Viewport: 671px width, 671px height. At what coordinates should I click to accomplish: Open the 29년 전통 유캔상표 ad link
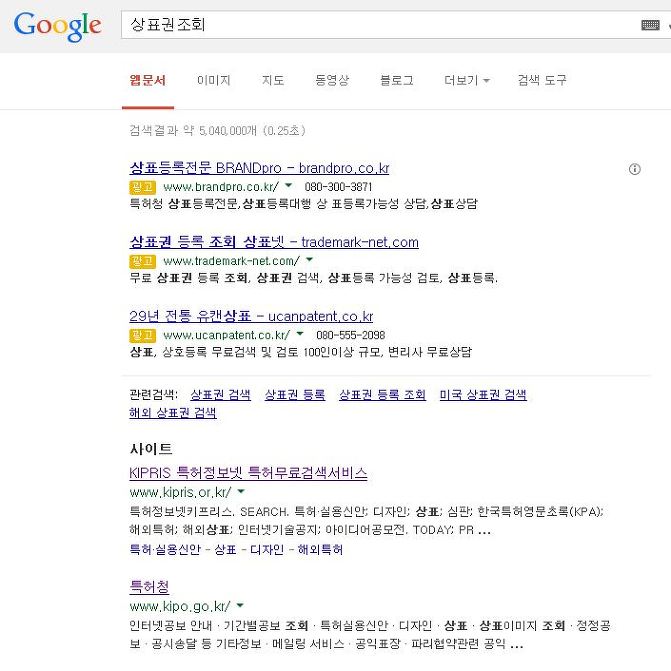(x=251, y=316)
